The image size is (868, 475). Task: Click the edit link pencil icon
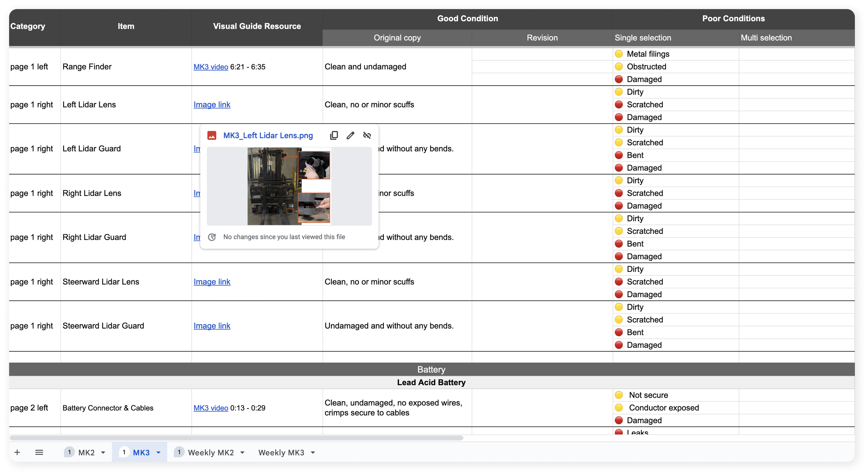pyautogui.click(x=351, y=135)
